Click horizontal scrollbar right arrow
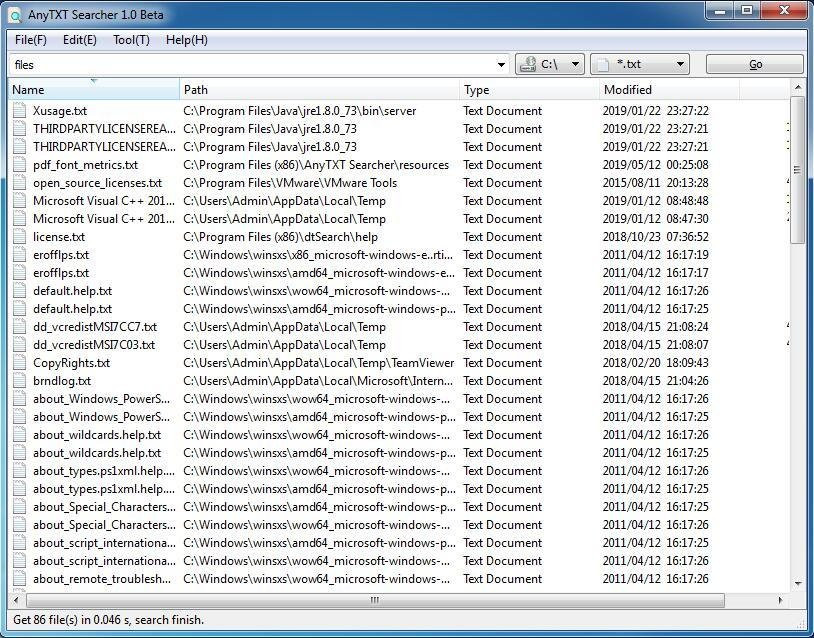 point(780,600)
